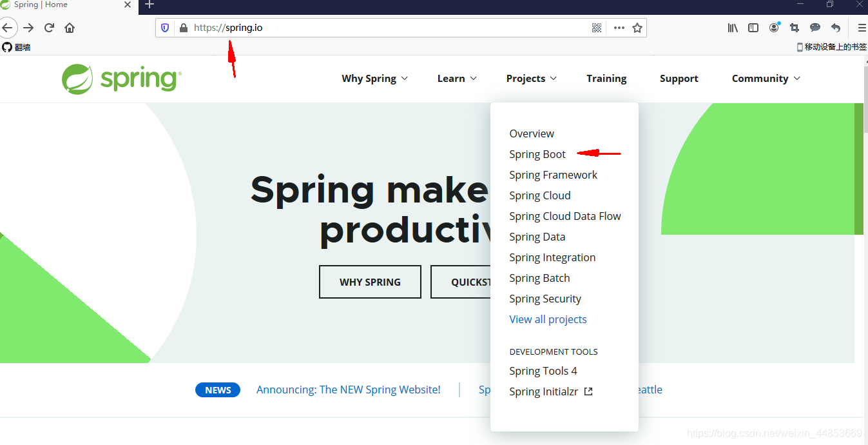Open the QR code icon in address bar
The height and width of the screenshot is (445, 868).
pyautogui.click(x=597, y=28)
